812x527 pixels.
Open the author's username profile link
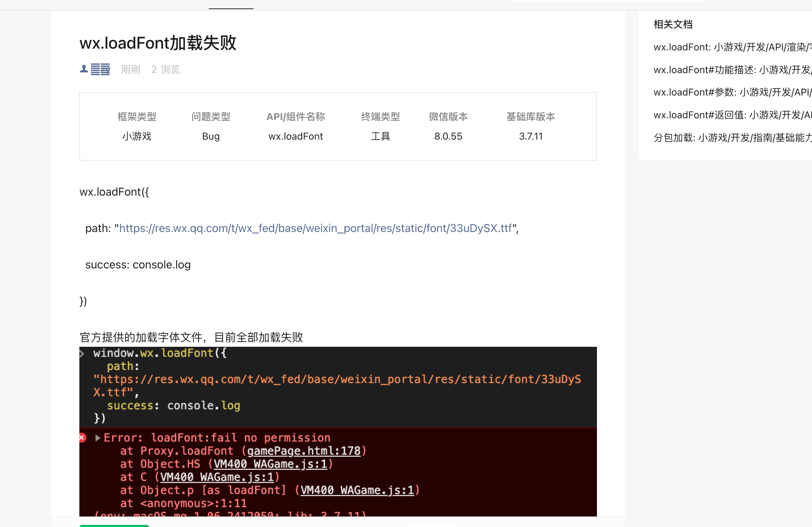100,69
